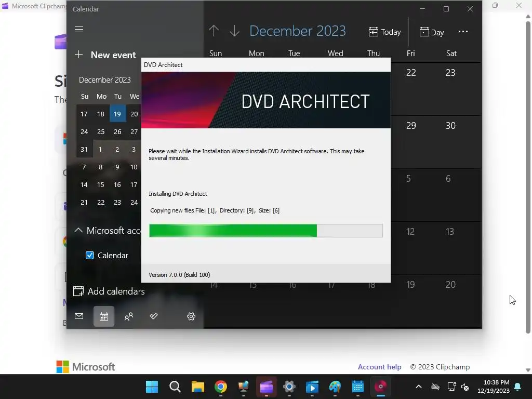Switch to Mail app icon
This screenshot has height=399, width=532.
coord(79,316)
